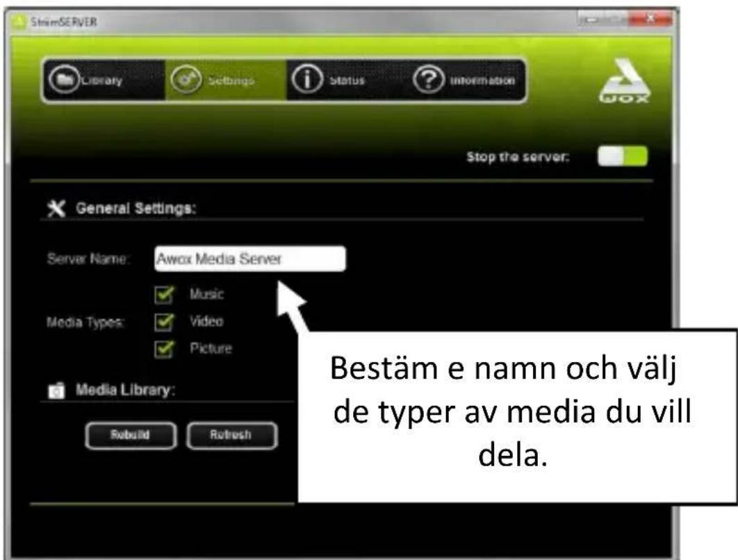Screen dimensions: 738x560
Task: Close the StreamSERVER window
Action: pyautogui.click(x=651, y=19)
